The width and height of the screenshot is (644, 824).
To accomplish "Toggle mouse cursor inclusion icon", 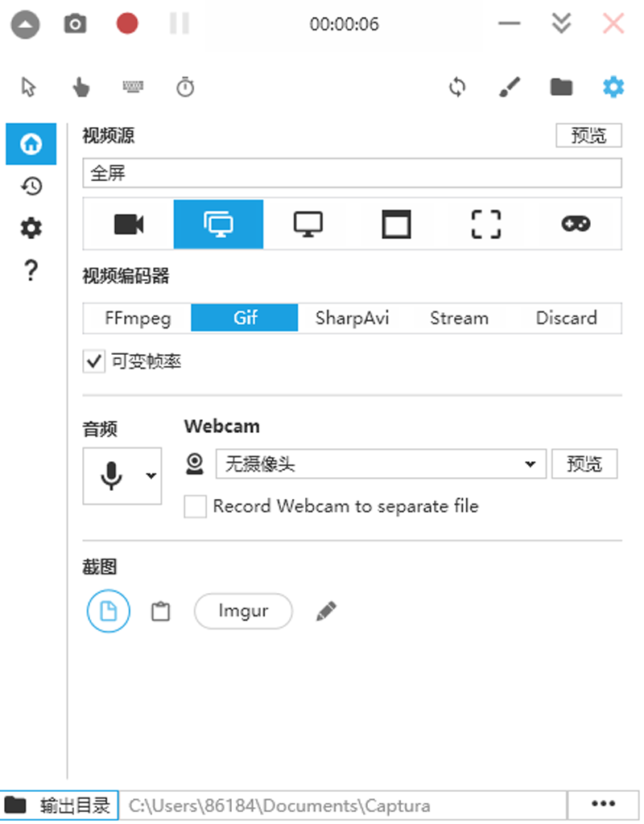I will tap(29, 87).
